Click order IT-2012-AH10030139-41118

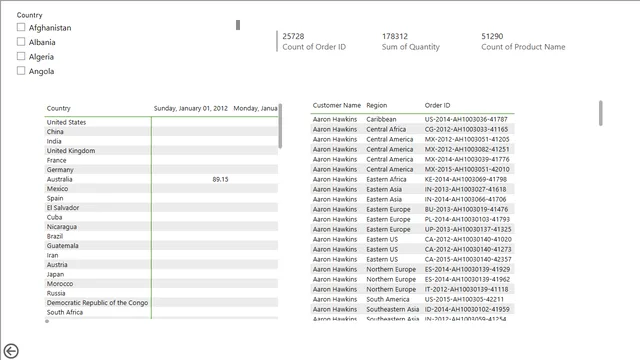tap(467, 289)
